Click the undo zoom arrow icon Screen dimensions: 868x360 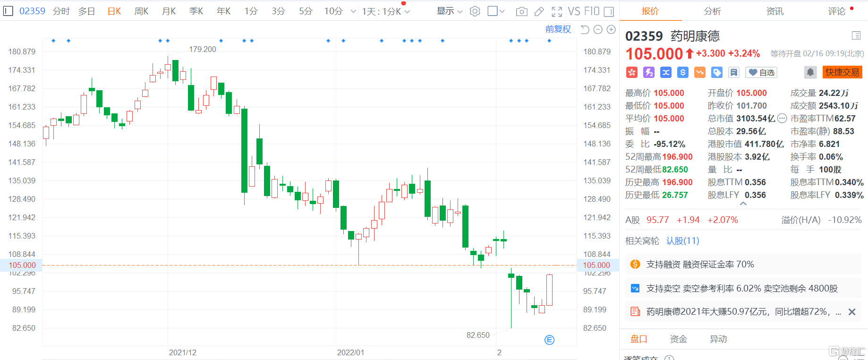[x=585, y=29]
